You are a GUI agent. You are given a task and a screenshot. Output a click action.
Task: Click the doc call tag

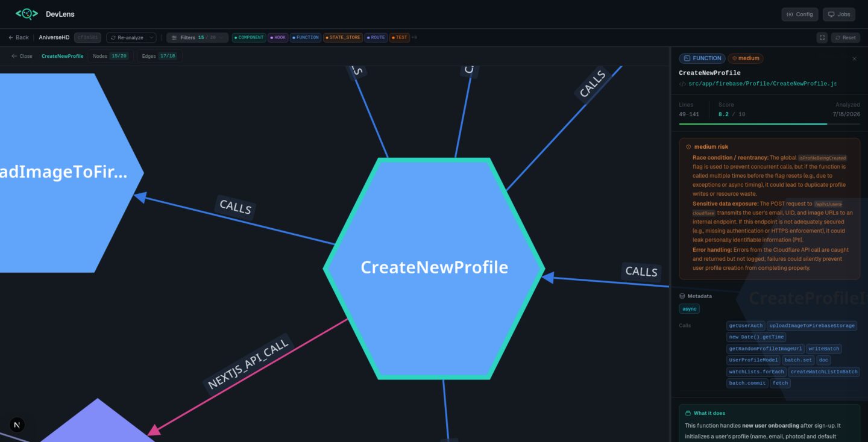[823, 360]
